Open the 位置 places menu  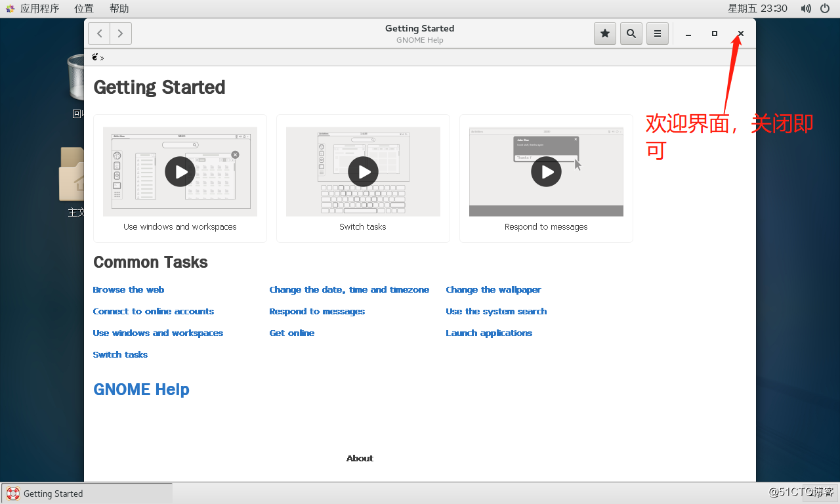coord(84,9)
